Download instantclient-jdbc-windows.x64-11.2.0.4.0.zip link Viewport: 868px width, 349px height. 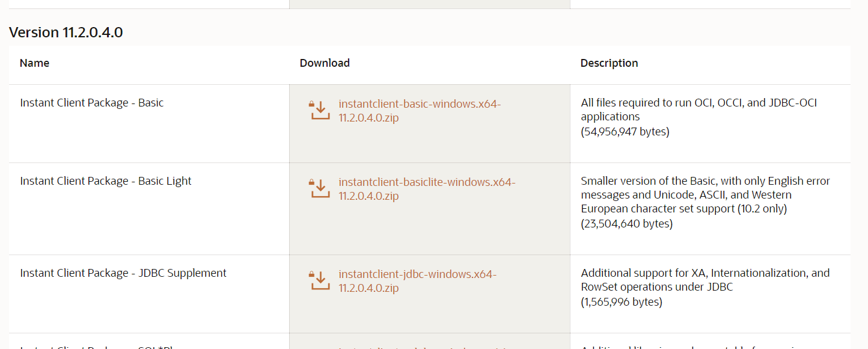point(417,281)
